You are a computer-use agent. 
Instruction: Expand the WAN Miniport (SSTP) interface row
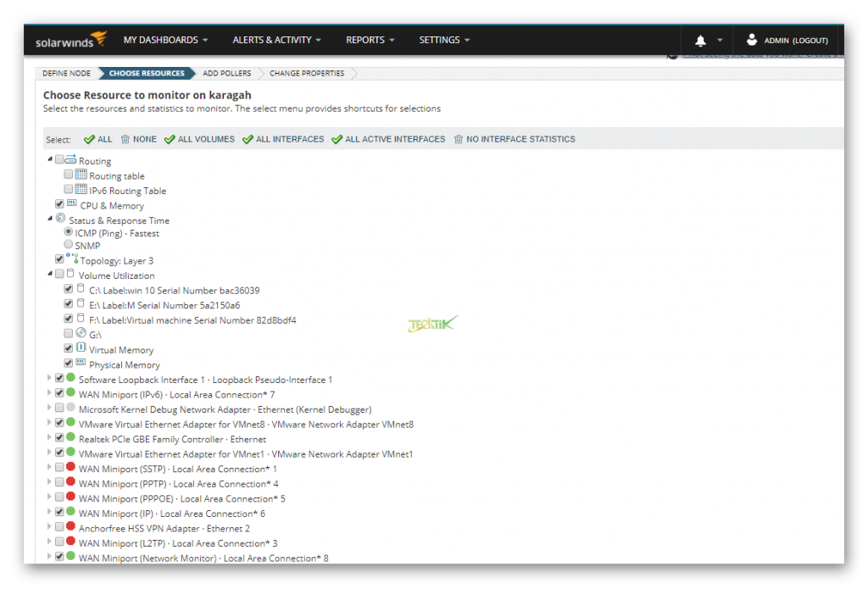49,468
